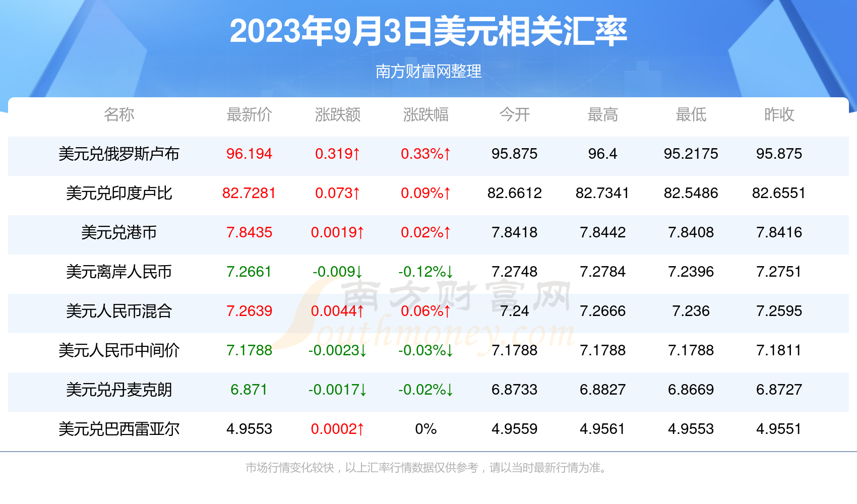Viewport: 857px width, 504px height.
Task: Click the row name 美元人民币中间价
Action: (x=119, y=350)
